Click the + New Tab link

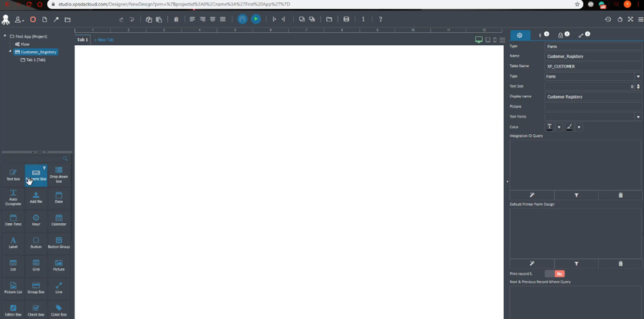click(103, 40)
